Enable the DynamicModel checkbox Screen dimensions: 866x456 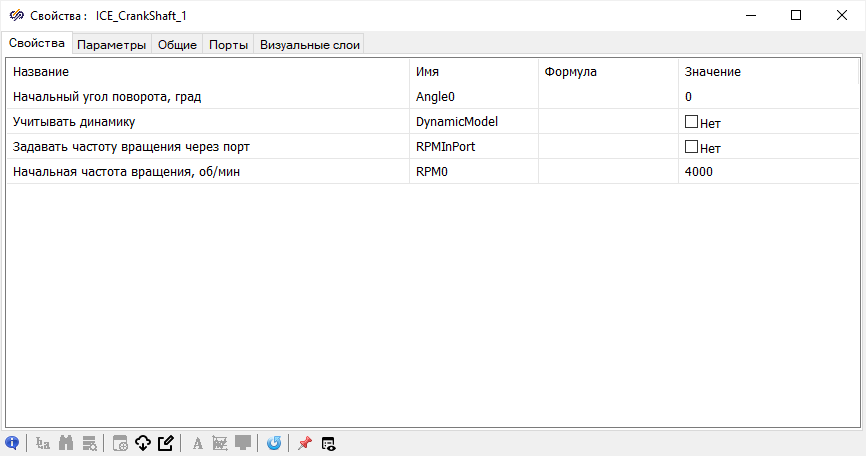point(691,122)
